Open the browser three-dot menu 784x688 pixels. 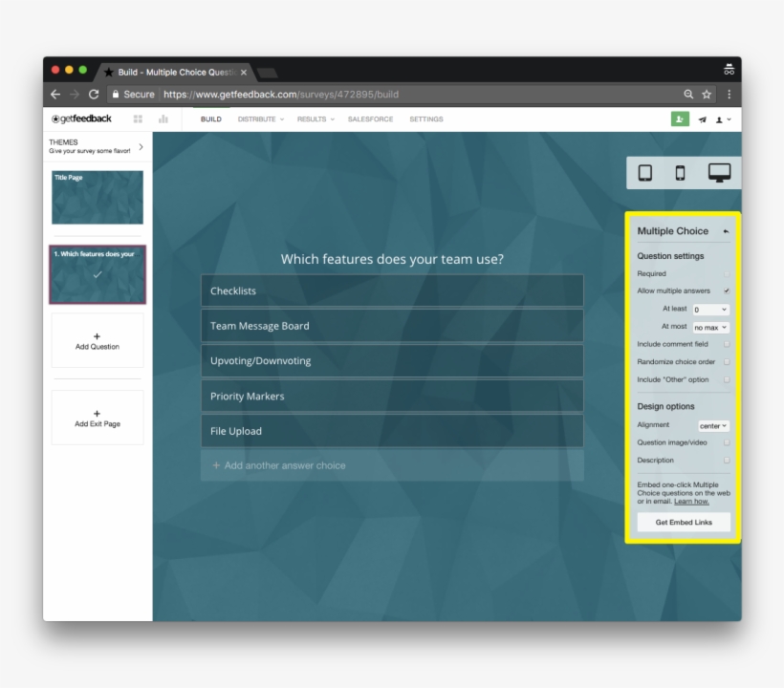coord(729,95)
